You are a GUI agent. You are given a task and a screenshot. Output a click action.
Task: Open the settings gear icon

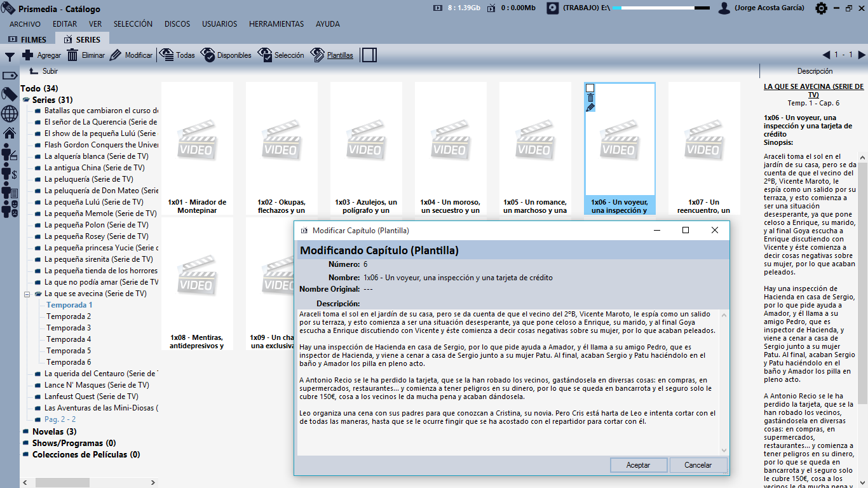pos(821,8)
